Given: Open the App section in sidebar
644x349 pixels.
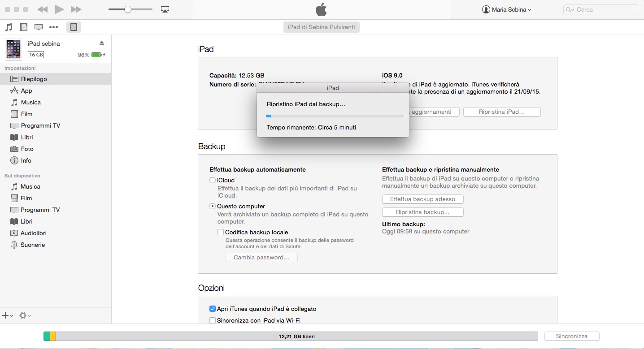Looking at the screenshot, I should [x=26, y=90].
